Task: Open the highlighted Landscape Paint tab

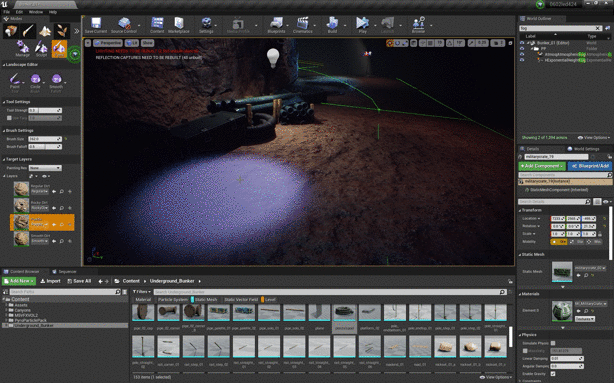Action: [x=59, y=49]
